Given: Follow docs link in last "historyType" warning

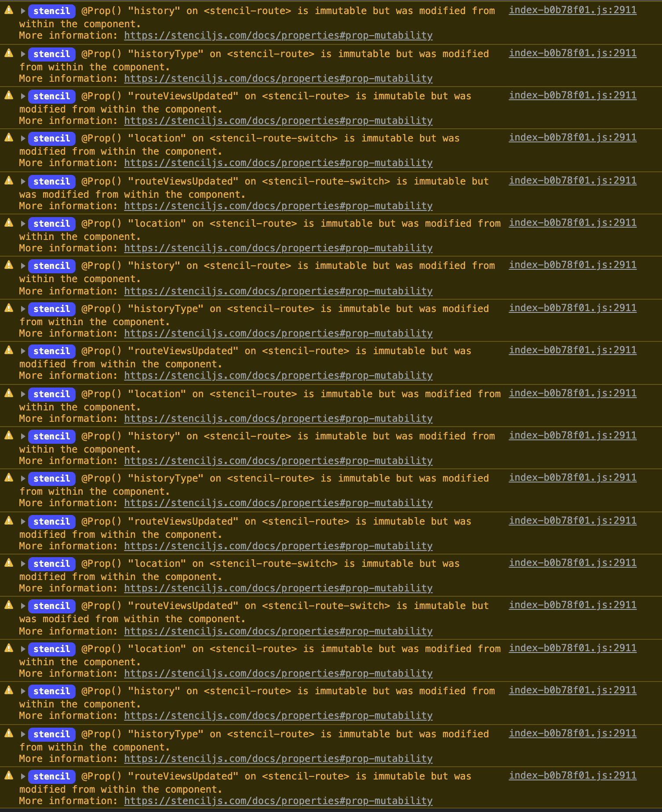Looking at the screenshot, I should click(278, 759).
